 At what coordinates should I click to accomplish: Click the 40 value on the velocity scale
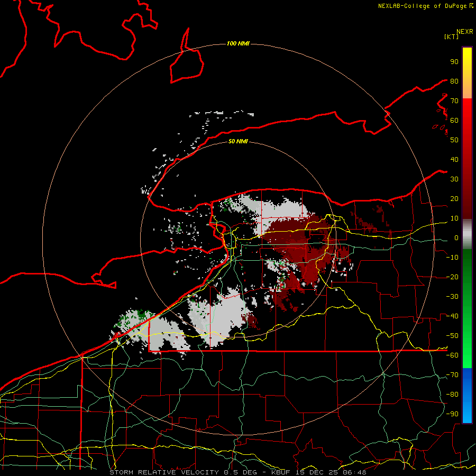pyautogui.click(x=454, y=159)
